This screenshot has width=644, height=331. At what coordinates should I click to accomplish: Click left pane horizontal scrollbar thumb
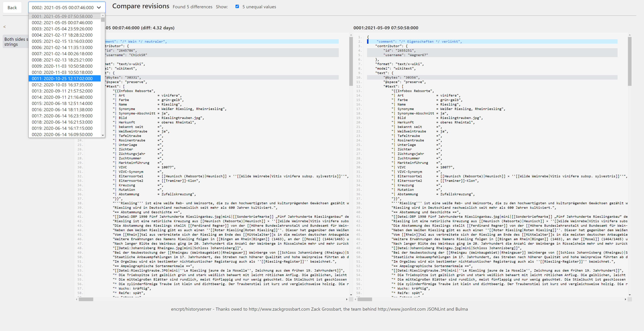86,299
